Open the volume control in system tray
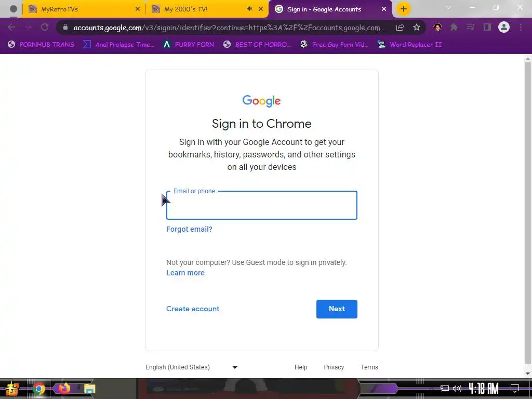The image size is (532, 399). pyautogui.click(x=457, y=389)
